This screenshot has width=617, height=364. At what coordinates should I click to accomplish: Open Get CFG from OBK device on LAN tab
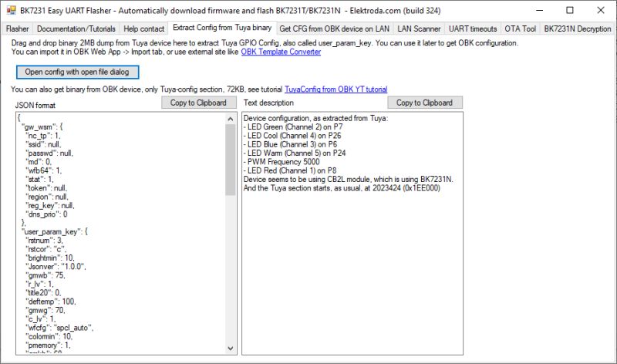point(334,29)
